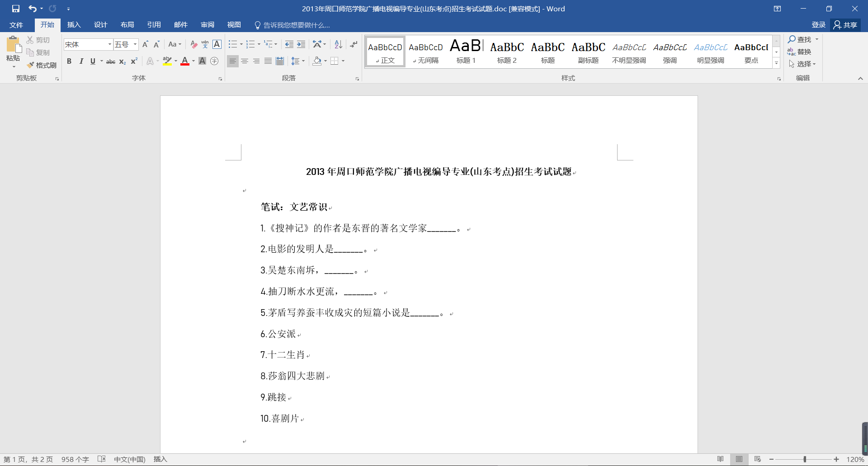Switch to the 审阅 (Review) tab
Screen dimensions: 868x466
(x=208, y=25)
